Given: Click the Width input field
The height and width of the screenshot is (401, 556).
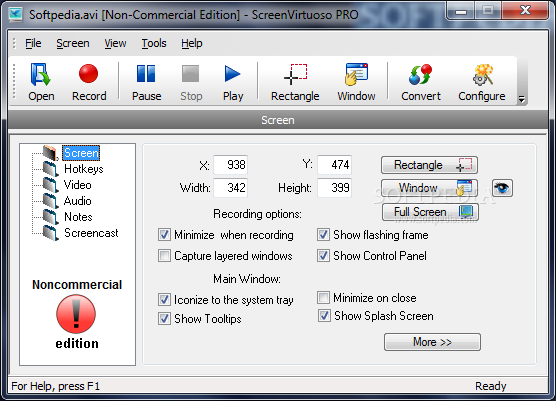Looking at the screenshot, I should [230, 188].
